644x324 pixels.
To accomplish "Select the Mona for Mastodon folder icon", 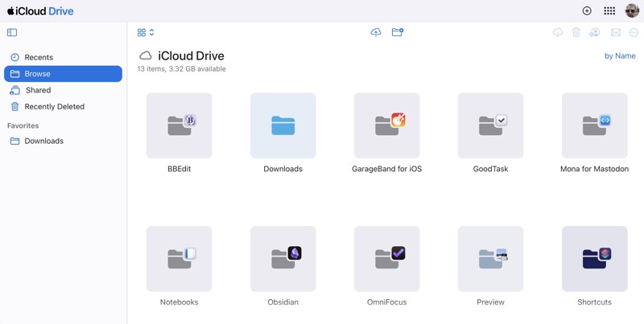I will pos(595,125).
